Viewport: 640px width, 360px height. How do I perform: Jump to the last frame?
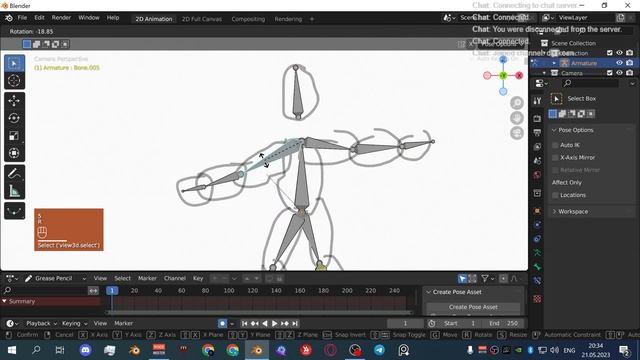295,323
